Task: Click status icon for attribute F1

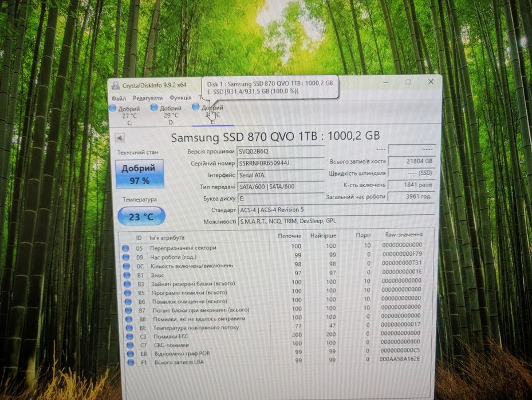Action: pyautogui.click(x=131, y=362)
